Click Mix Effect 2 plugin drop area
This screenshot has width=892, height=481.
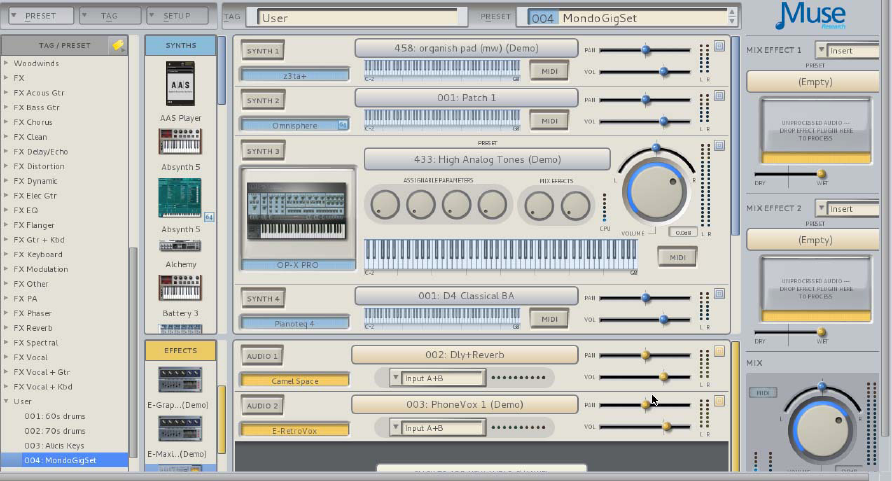coord(816,289)
